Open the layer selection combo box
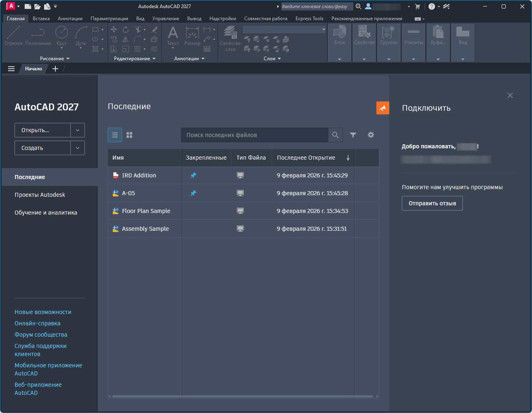This screenshot has height=413, width=532. pyautogui.click(x=284, y=29)
